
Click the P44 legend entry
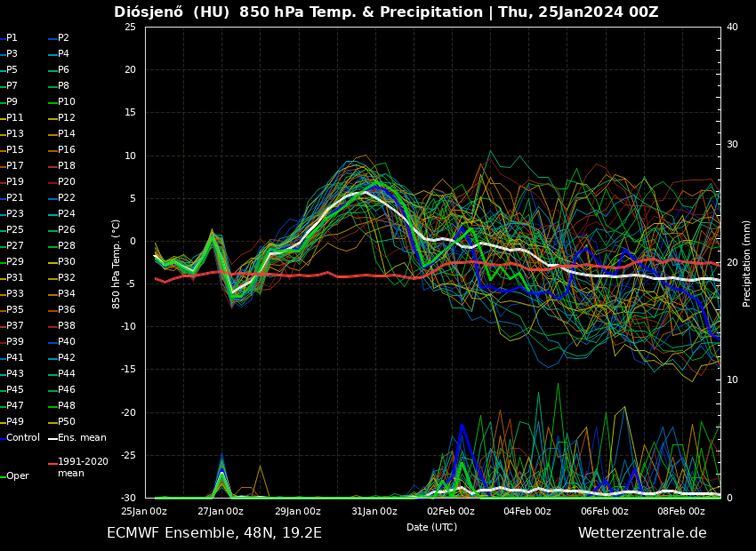click(x=67, y=374)
